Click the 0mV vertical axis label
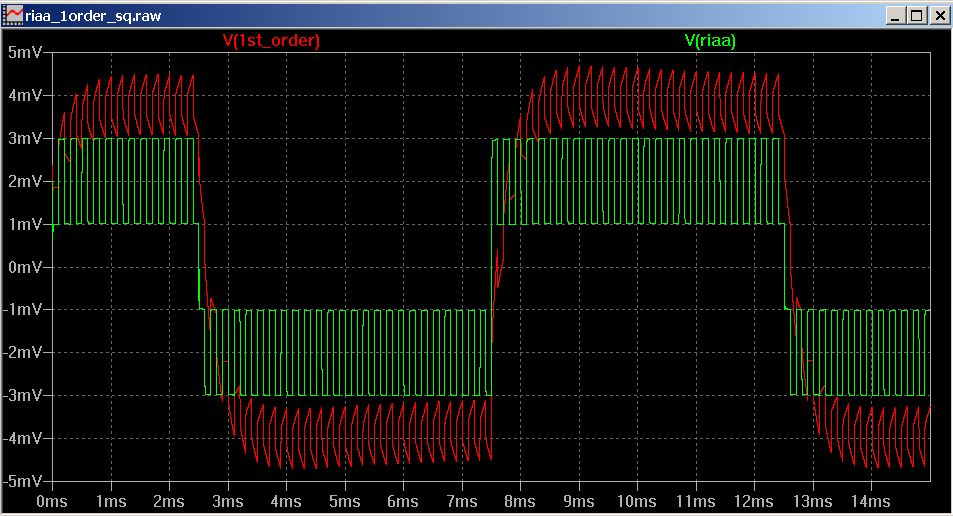 (25, 267)
